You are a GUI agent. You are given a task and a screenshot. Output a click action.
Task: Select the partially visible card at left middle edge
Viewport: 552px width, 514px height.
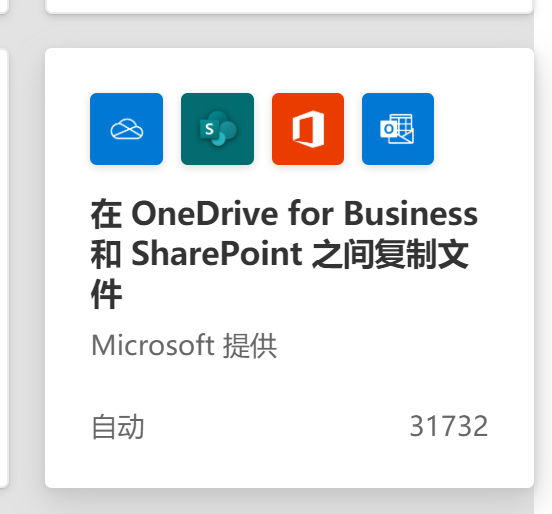point(4,268)
